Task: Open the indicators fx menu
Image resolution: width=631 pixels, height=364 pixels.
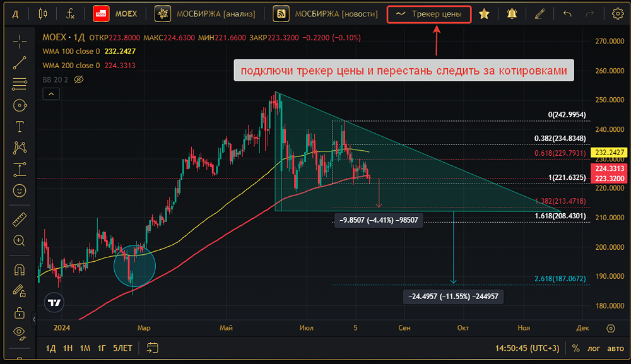Action: (x=71, y=14)
